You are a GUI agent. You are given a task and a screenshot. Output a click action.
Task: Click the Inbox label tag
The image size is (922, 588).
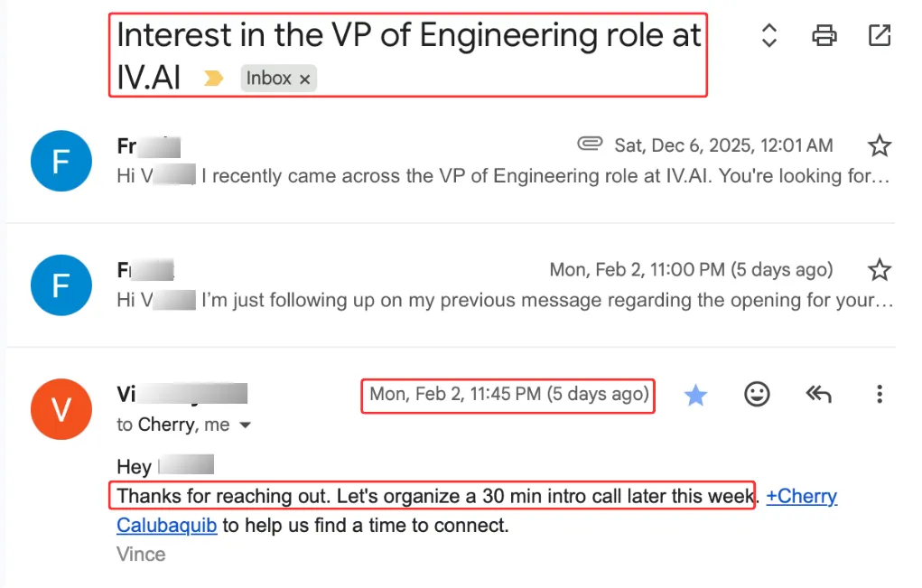point(269,79)
